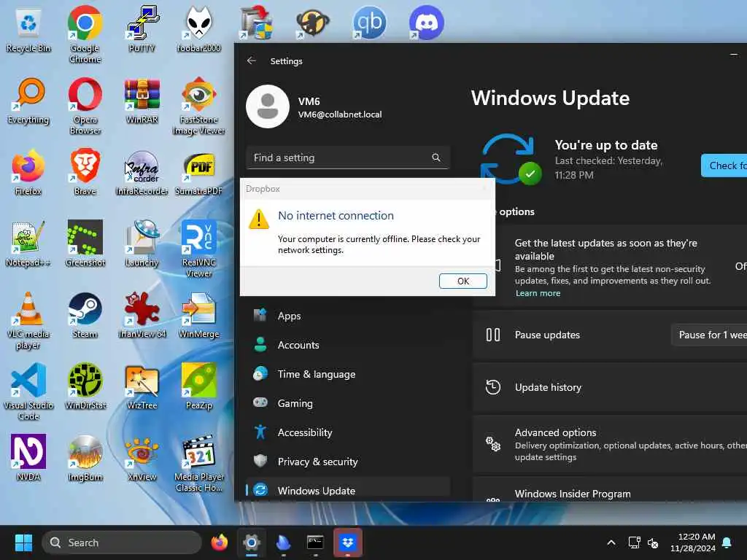Focus the Find a setting search box

point(348,157)
